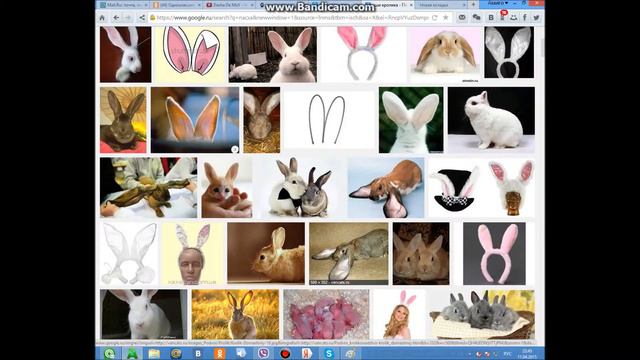Click the VK 'B' icon in browser toolbar

tap(491, 18)
